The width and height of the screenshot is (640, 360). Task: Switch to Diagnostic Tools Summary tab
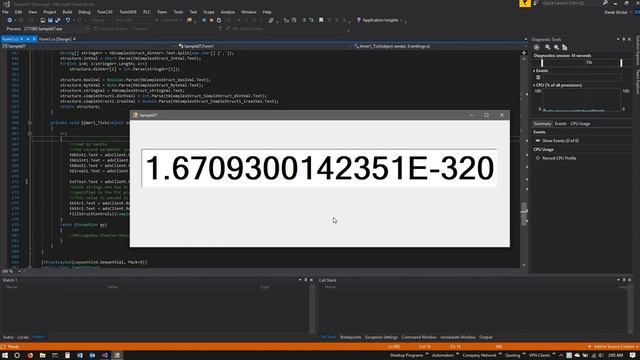click(542, 124)
